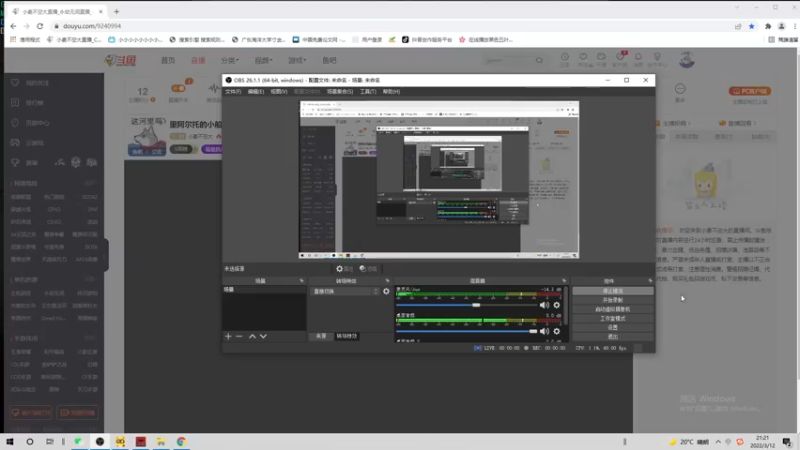This screenshot has width=800, height=450.
Task: Click the transition combo box stepper arrows
Action: (x=376, y=291)
